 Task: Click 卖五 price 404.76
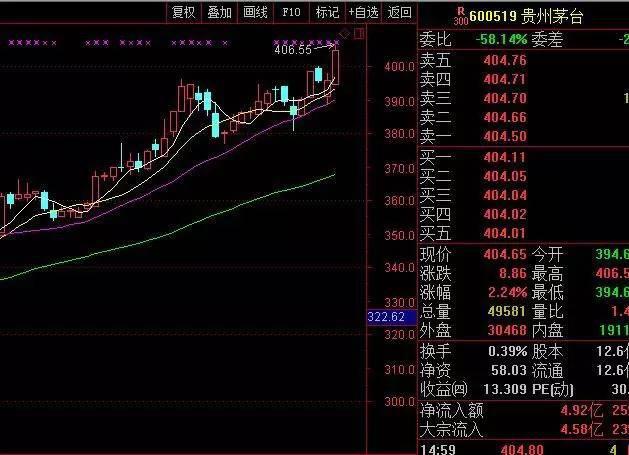tap(505, 60)
